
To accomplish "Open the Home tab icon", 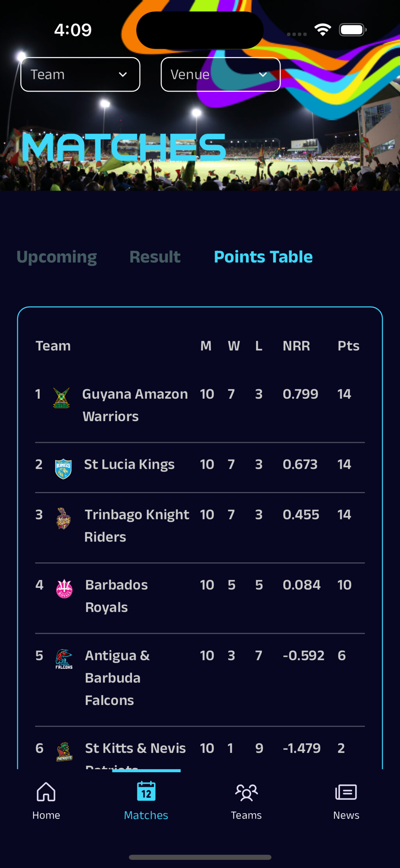I will click(46, 791).
